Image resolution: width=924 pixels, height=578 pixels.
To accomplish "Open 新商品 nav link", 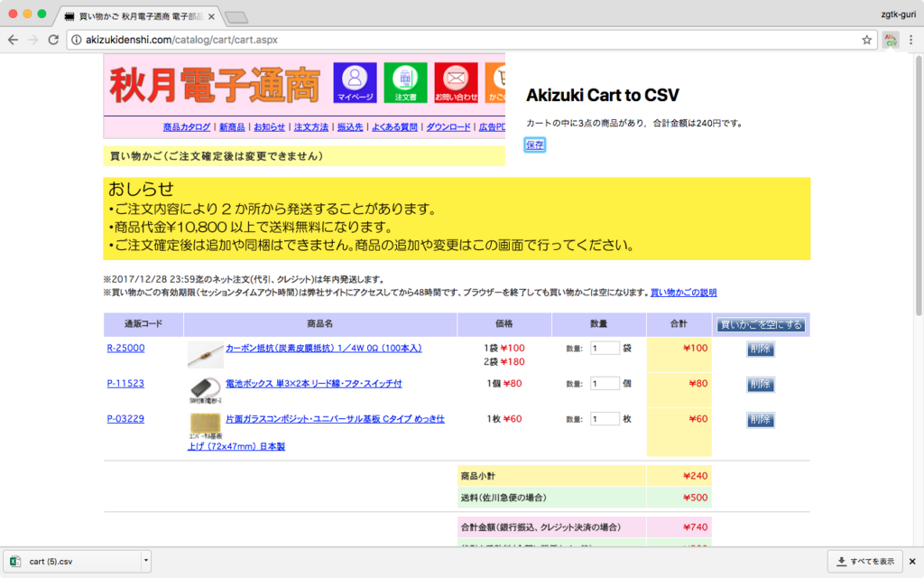I will tap(232, 127).
